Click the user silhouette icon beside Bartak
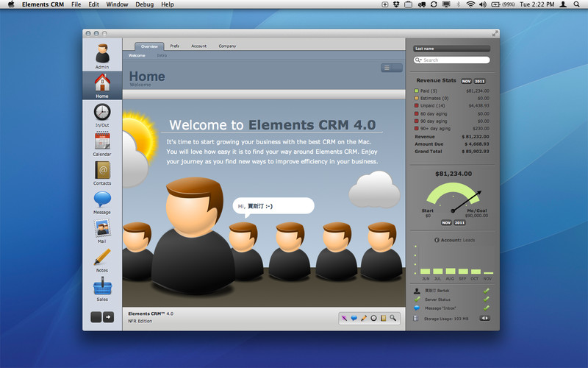 (417, 291)
